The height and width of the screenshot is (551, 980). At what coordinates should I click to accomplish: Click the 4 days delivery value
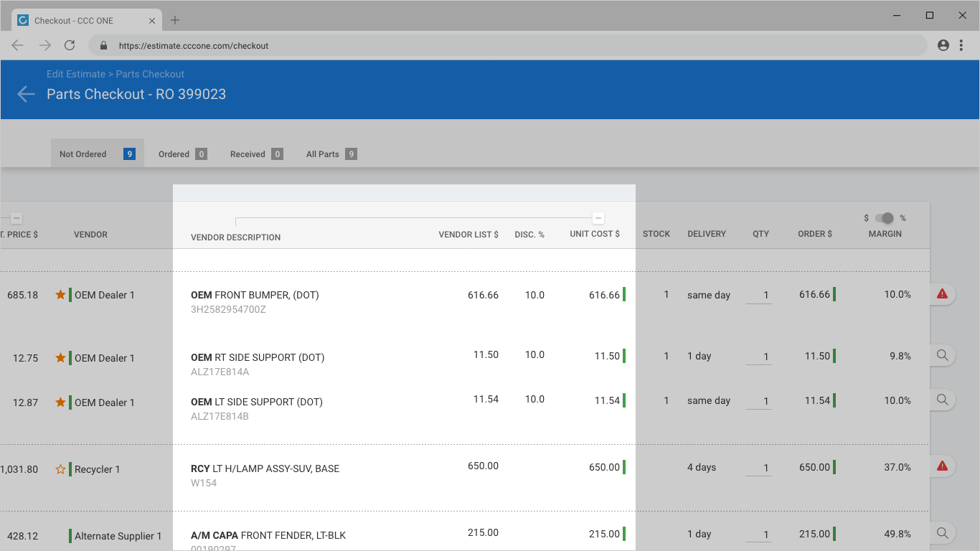tap(702, 467)
